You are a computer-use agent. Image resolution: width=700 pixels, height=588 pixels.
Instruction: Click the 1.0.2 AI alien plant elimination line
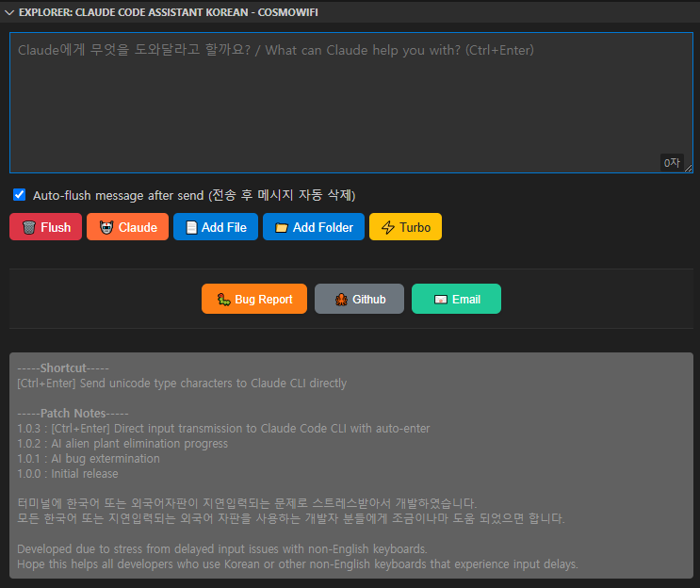pos(122,443)
